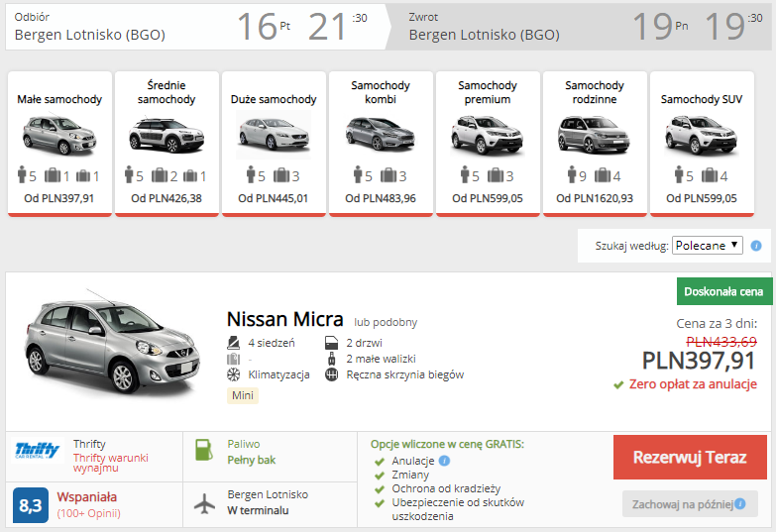The height and width of the screenshot is (532, 776).
Task: Select the Samochody SUV category
Action: coord(702,143)
